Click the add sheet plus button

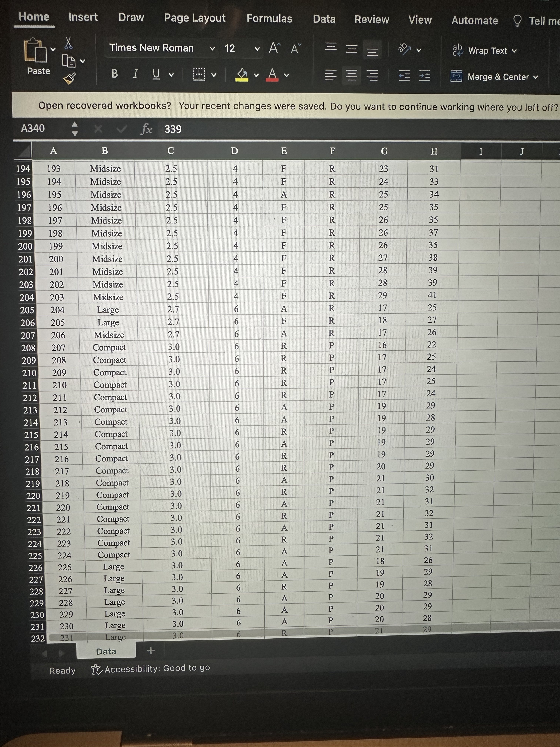151,650
